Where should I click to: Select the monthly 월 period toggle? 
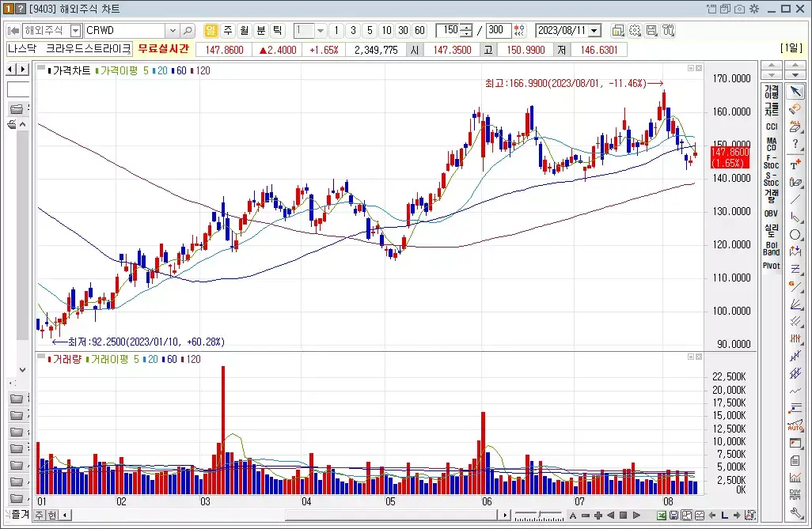(245, 31)
